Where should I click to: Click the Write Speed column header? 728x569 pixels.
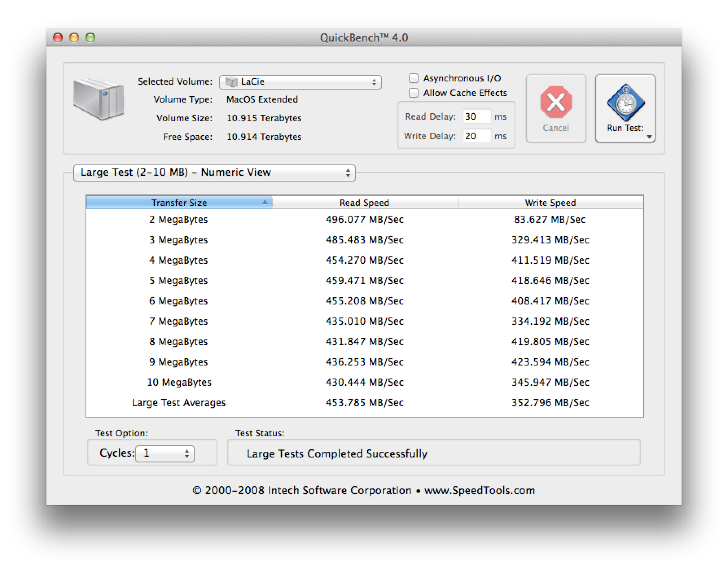tap(550, 203)
